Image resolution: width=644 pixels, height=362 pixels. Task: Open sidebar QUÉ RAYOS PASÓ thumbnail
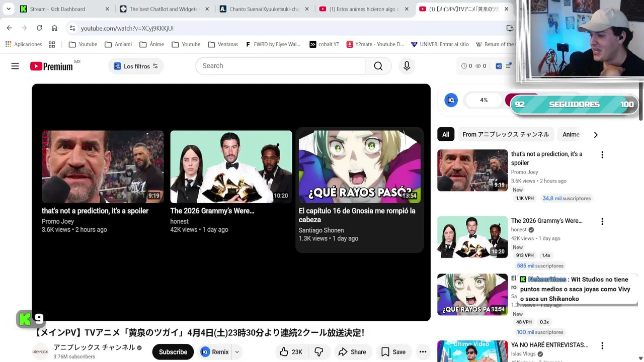(472, 294)
